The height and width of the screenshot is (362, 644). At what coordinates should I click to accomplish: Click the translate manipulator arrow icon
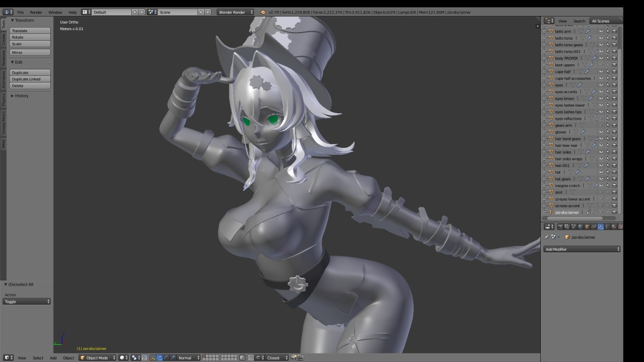pos(159,358)
